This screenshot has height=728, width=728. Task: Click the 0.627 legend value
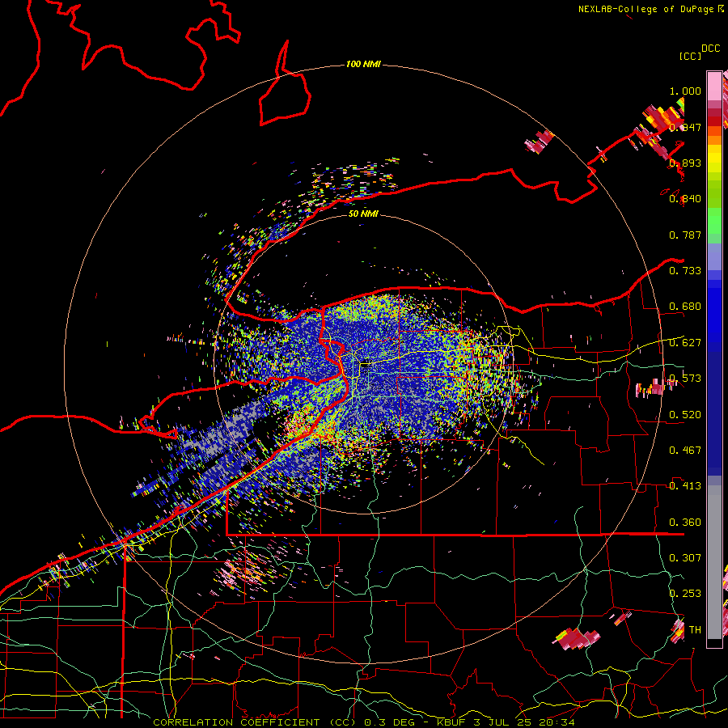click(x=685, y=343)
